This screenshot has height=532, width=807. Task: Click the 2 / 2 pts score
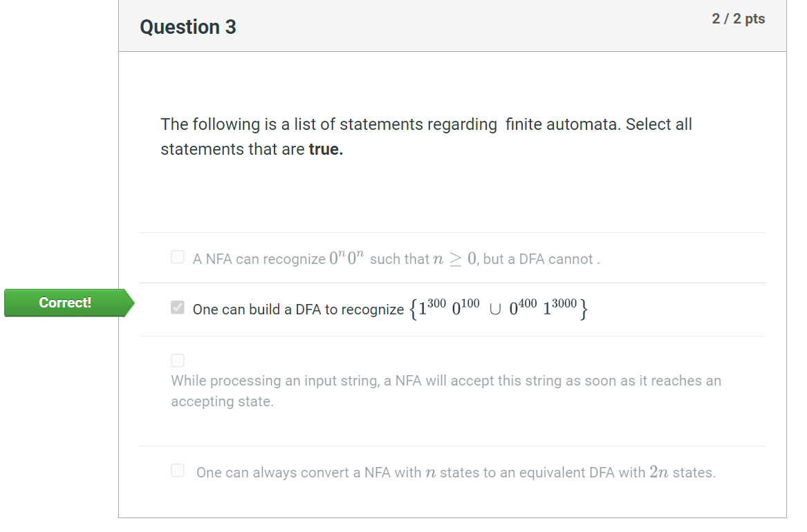click(738, 19)
